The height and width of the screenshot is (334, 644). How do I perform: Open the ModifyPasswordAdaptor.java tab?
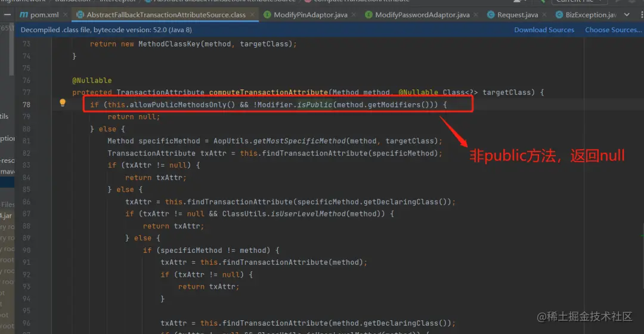422,15
